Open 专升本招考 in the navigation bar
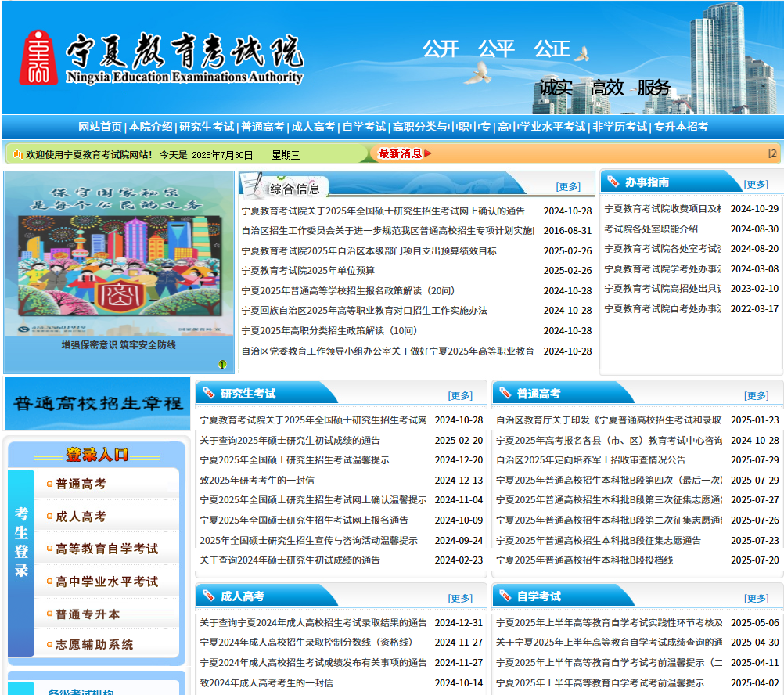 (681, 127)
